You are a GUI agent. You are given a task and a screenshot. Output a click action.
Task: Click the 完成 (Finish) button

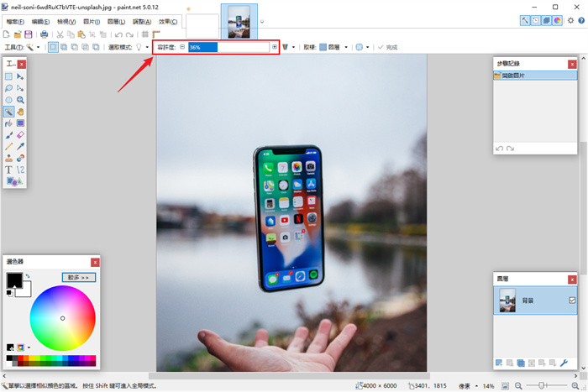pos(387,47)
